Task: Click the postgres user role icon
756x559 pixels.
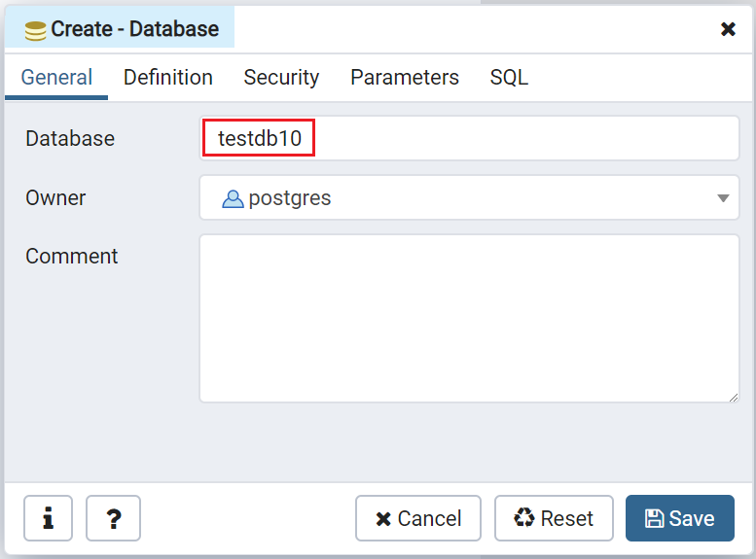Action: [x=233, y=198]
